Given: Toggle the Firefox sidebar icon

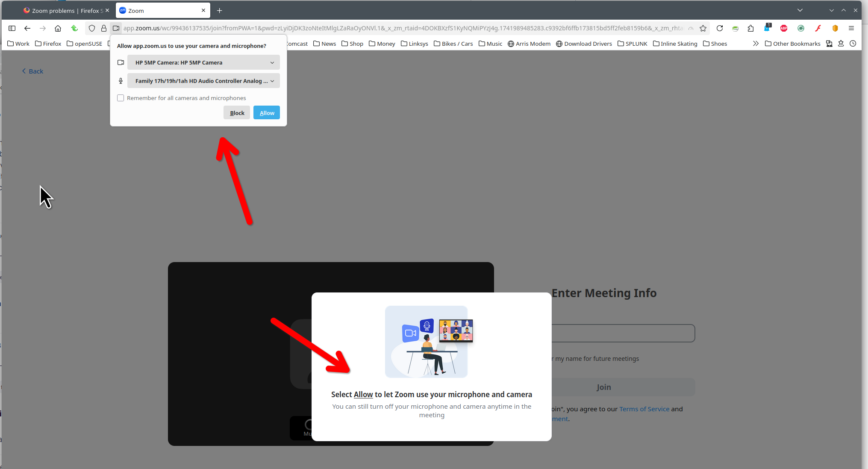Looking at the screenshot, I should coord(12,28).
